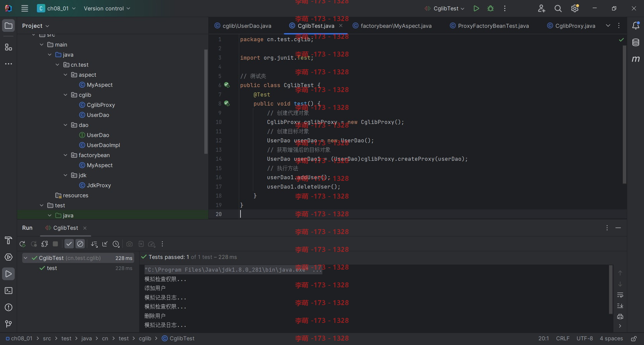
Task: Open Code With Me user icon
Action: (x=541, y=8)
